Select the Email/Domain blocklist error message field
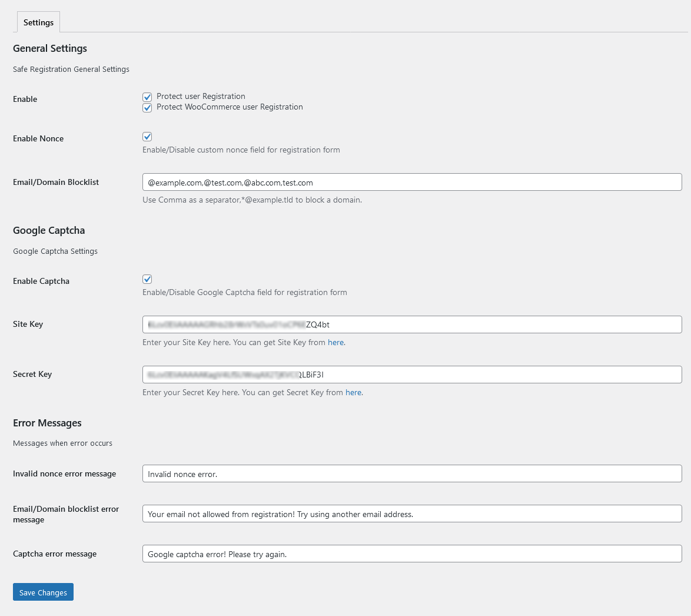Screen dimensions: 691x616 [x=411, y=514]
